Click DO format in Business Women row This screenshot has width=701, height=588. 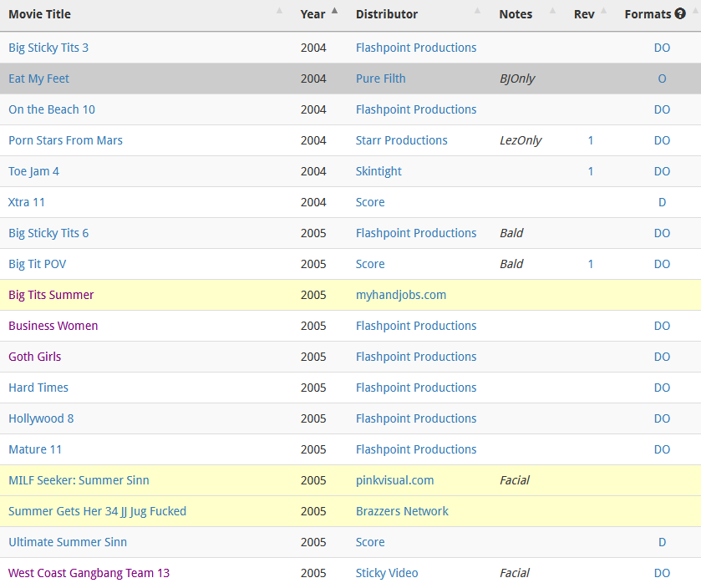pyautogui.click(x=662, y=326)
